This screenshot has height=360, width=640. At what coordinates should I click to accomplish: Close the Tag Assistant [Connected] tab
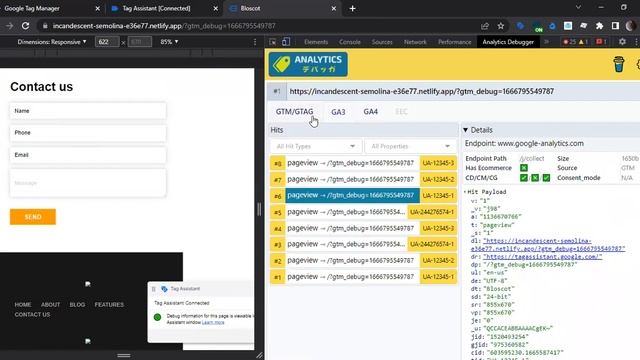[216, 8]
